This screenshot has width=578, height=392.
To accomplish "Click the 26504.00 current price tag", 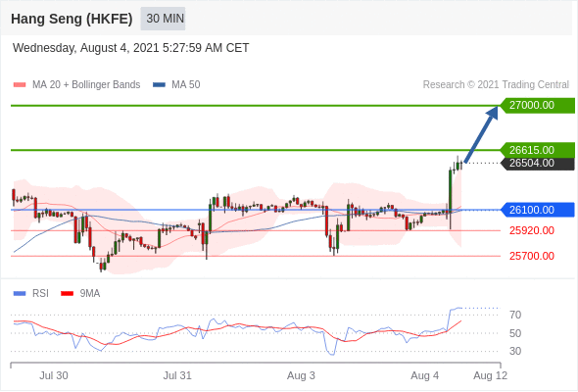I will [x=538, y=163].
